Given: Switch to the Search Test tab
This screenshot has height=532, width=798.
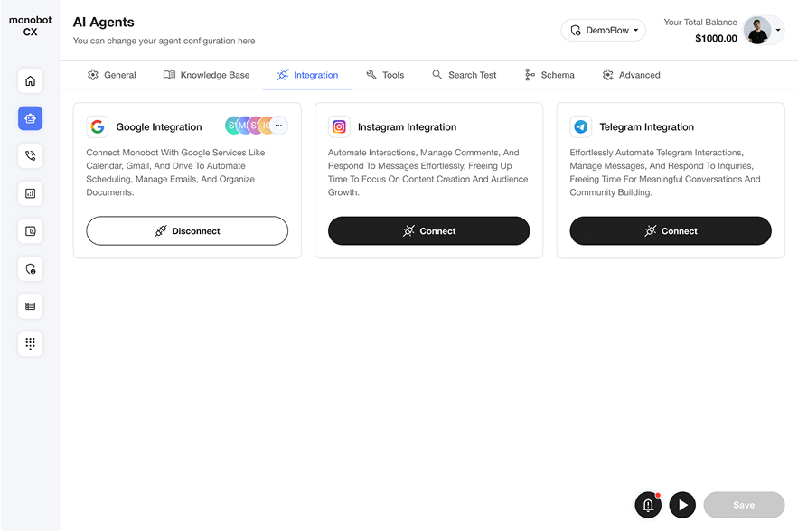Looking at the screenshot, I should coord(465,75).
